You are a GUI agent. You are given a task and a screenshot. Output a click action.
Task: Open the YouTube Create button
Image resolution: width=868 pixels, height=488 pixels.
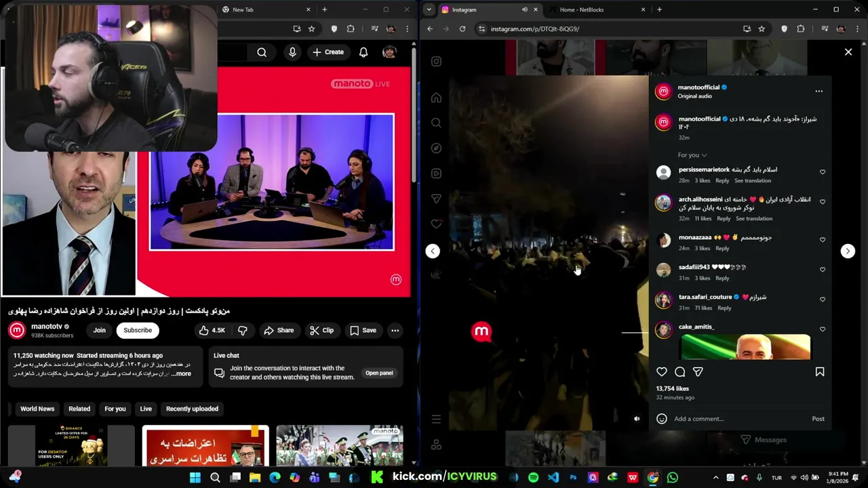coord(328,52)
